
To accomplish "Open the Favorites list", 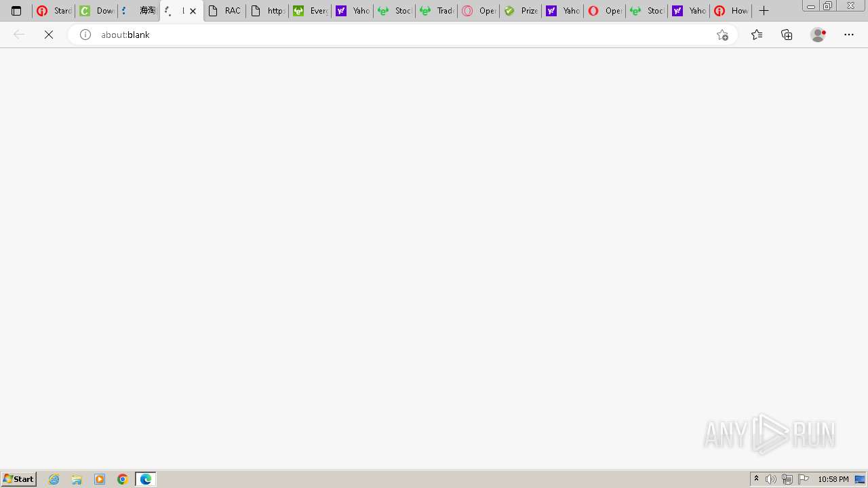I will [757, 35].
